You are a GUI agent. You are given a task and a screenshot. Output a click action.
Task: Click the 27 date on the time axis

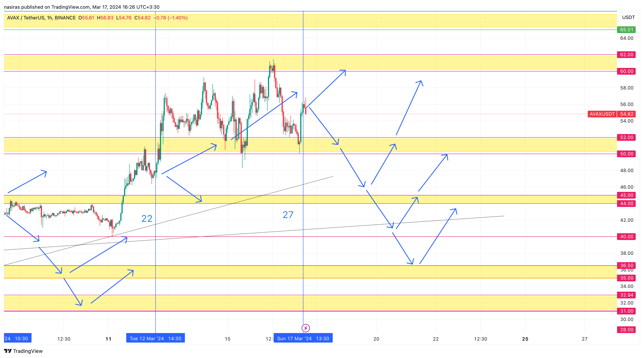pyautogui.click(x=585, y=339)
